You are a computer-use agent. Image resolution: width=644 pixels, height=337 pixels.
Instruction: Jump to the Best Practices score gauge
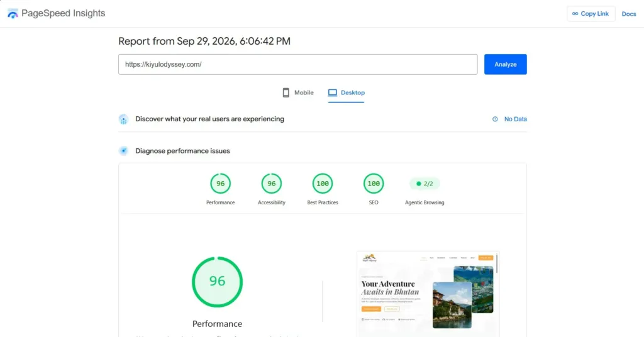[x=323, y=184]
